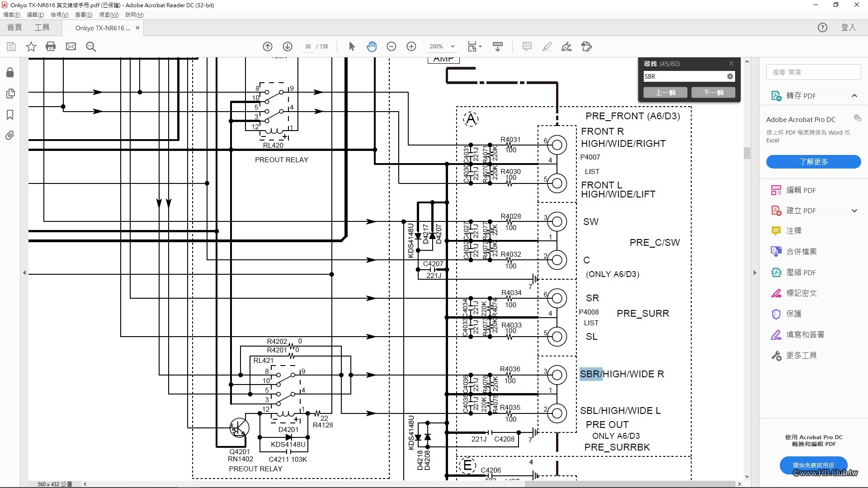Expand the 建立 PDF options chevron
Image resolution: width=868 pixels, height=488 pixels.
point(854,211)
